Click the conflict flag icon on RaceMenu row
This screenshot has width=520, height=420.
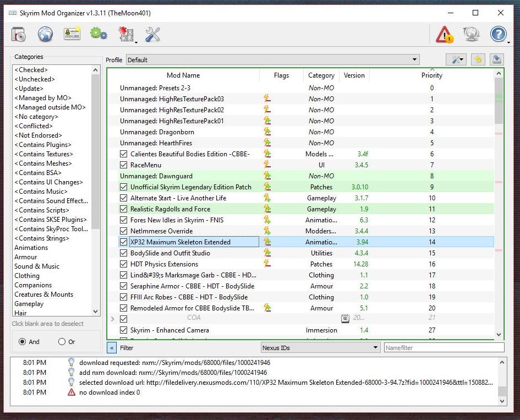coord(267,165)
